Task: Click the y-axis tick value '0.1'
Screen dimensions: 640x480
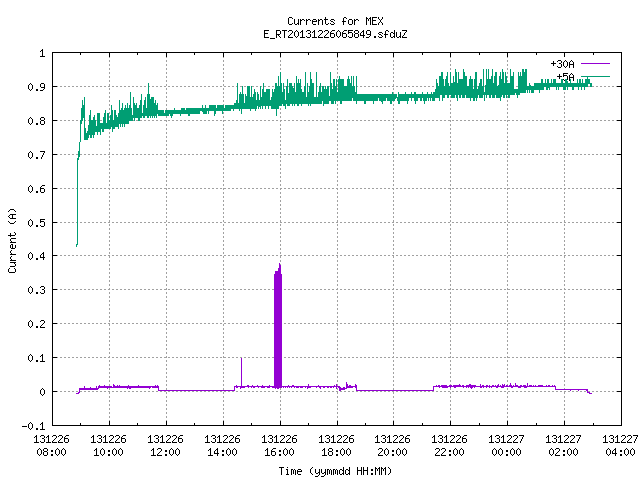Action: pyautogui.click(x=36, y=358)
